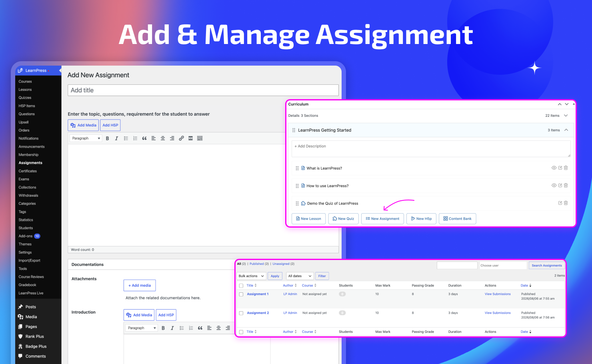Screen dimensions: 592x364
Task: Move the Curriculum panel down
Action: 566,104
